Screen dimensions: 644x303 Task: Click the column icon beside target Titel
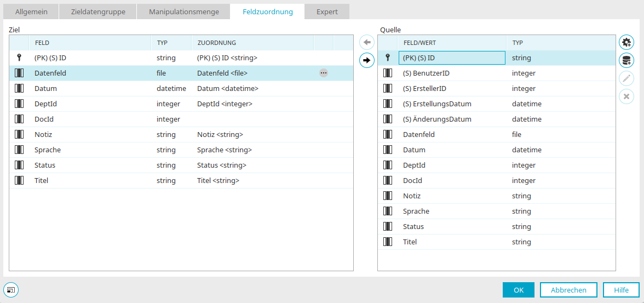19,180
